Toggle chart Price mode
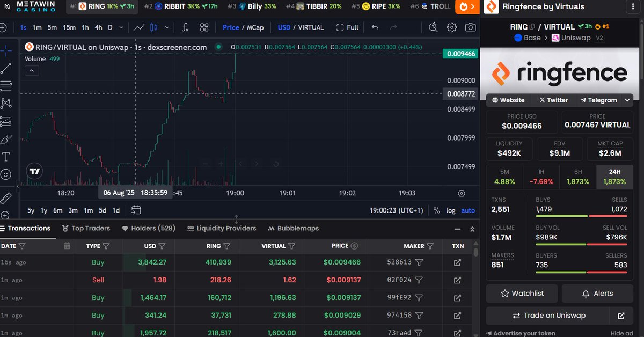The width and height of the screenshot is (644, 337). coord(231,27)
